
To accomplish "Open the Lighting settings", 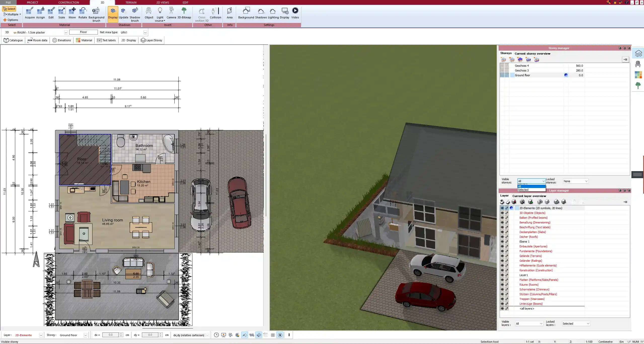I will coord(273,13).
